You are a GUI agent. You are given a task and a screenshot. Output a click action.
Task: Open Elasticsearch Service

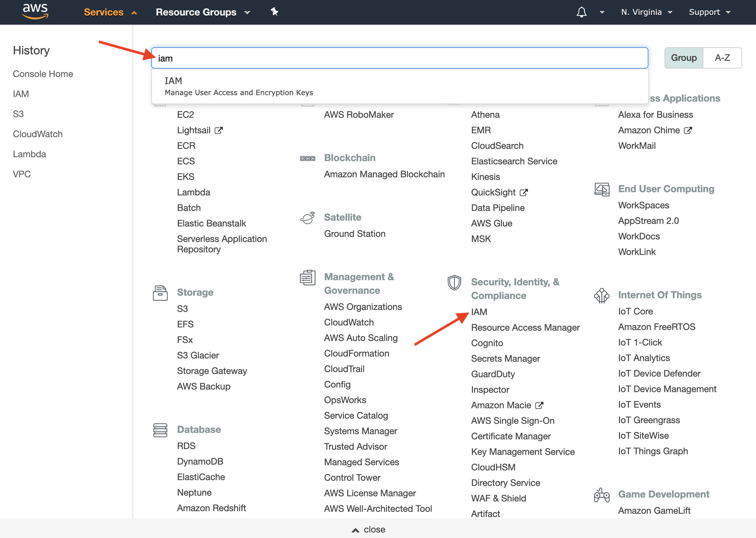pyautogui.click(x=514, y=162)
